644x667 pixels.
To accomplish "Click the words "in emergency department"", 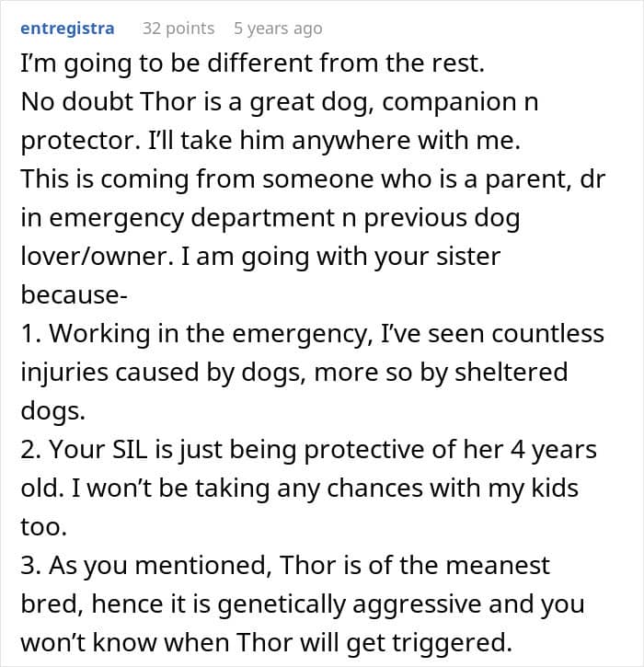I will (178, 218).
